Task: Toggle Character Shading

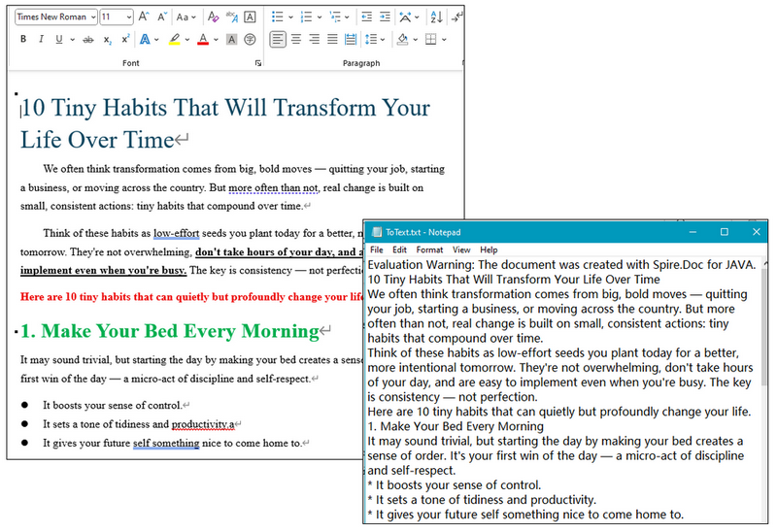Action: tap(231, 40)
